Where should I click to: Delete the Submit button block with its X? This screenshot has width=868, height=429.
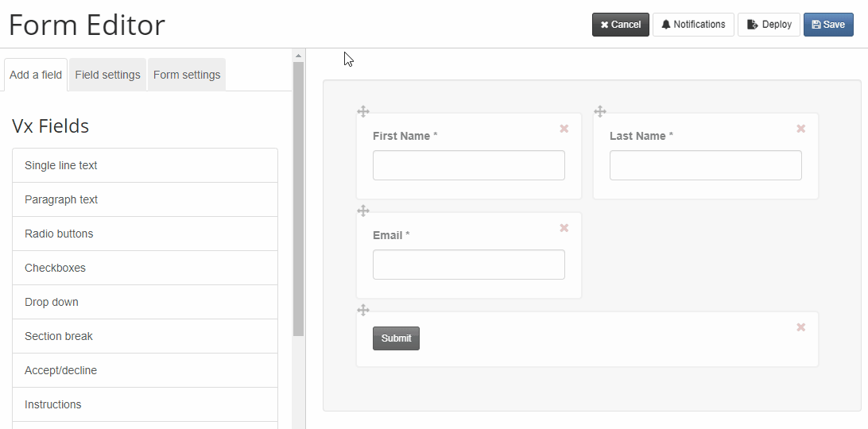tap(801, 327)
